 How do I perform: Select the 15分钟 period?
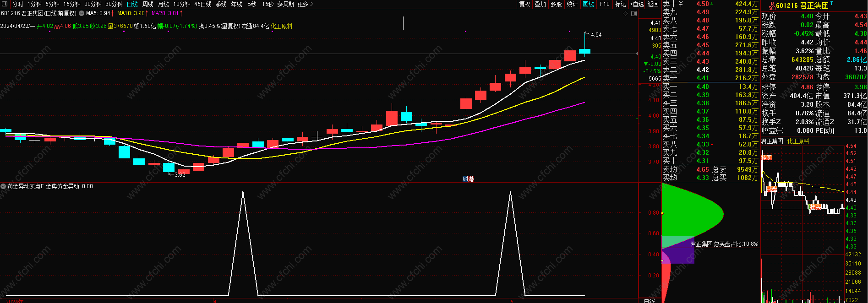click(x=72, y=4)
